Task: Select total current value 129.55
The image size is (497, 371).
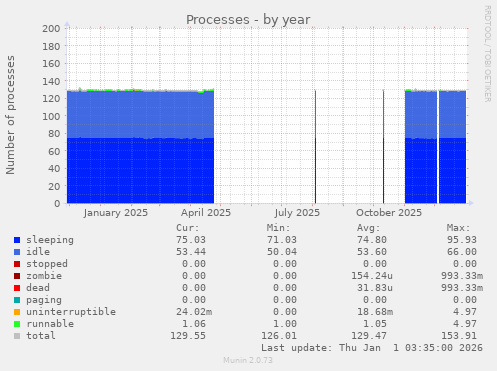Action: tap(188, 336)
